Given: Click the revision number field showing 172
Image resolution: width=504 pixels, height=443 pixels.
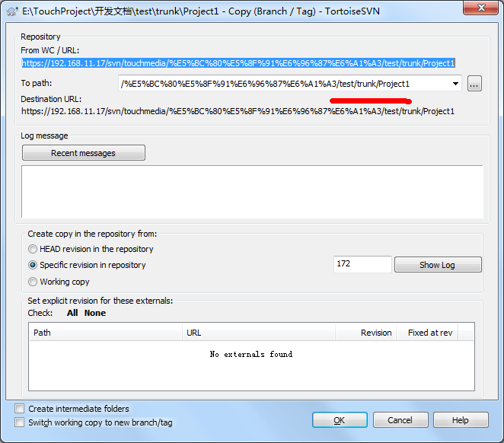Looking at the screenshot, I should coord(362,264).
